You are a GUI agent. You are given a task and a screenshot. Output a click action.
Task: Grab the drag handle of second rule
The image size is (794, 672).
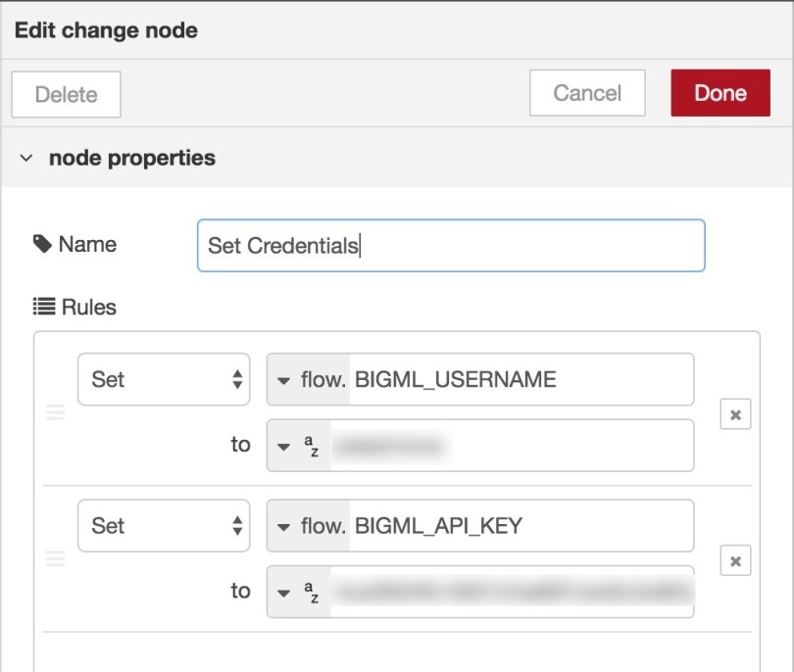tap(56, 559)
